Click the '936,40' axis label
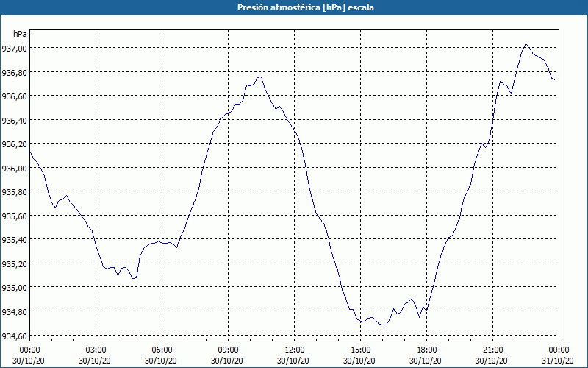The width and height of the screenshot is (588, 368). pos(15,120)
